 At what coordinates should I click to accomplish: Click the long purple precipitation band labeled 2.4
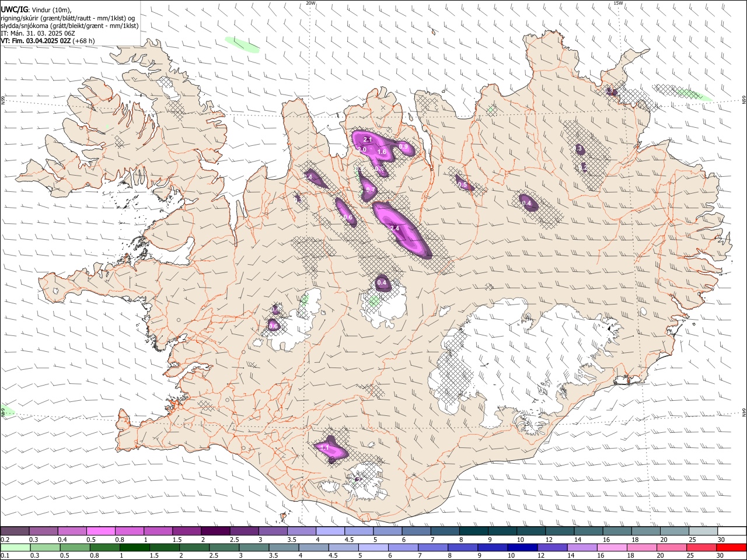(x=403, y=230)
